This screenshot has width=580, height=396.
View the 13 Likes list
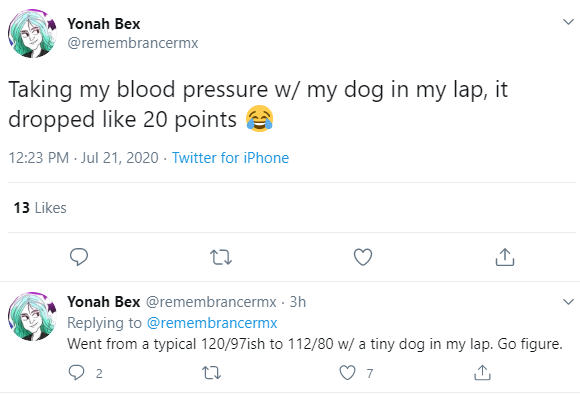tap(40, 208)
